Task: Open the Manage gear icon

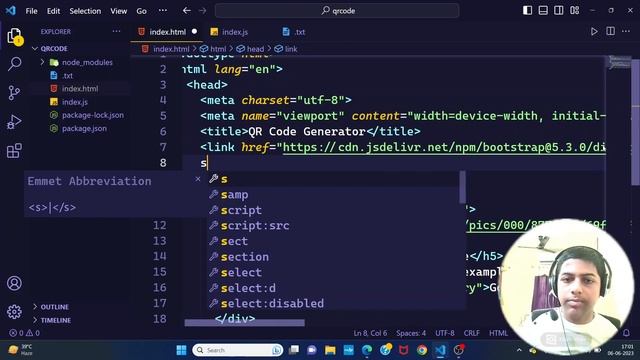Action: pos(14,312)
